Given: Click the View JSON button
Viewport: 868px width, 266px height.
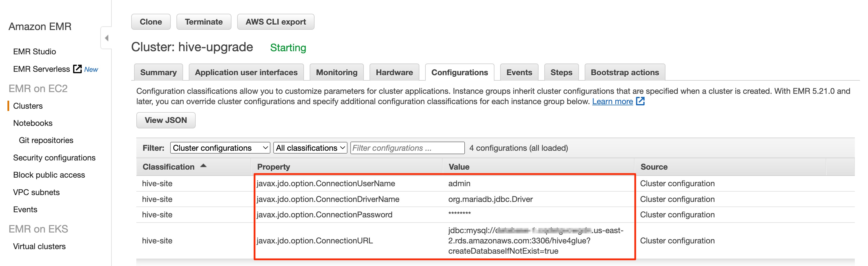Looking at the screenshot, I should pyautogui.click(x=166, y=120).
